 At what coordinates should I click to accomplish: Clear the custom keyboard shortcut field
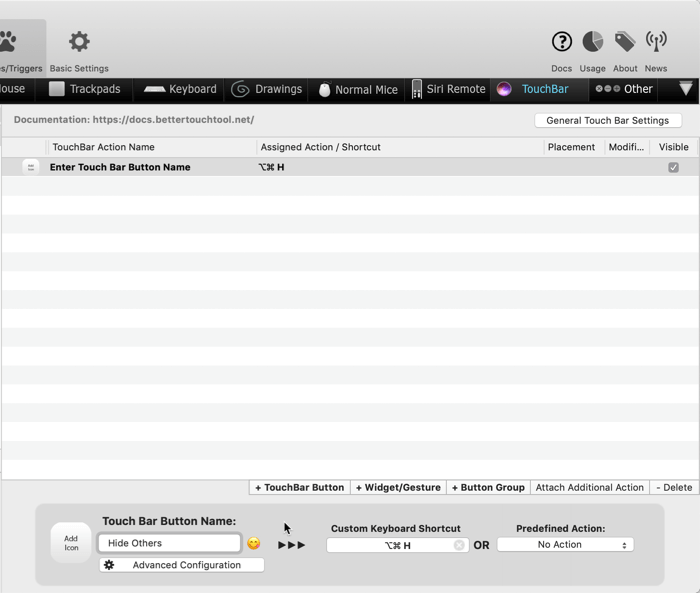(x=459, y=546)
